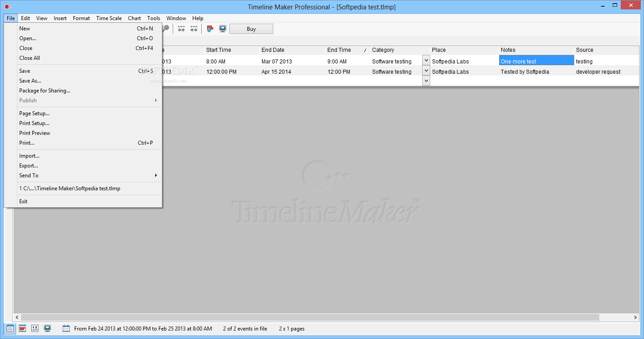Click the '9:00 AM' end time cell
The width and height of the screenshot is (644, 339).
347,61
